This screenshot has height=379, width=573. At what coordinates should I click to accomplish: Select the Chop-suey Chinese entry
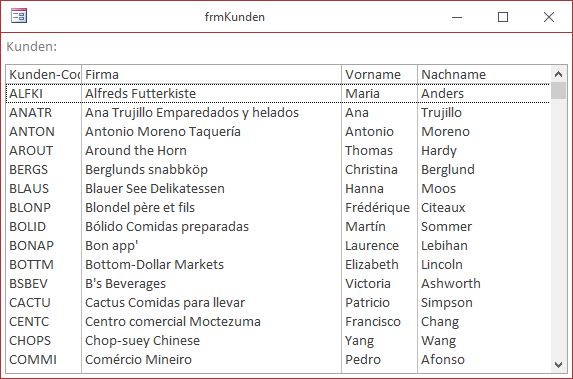(x=278, y=341)
